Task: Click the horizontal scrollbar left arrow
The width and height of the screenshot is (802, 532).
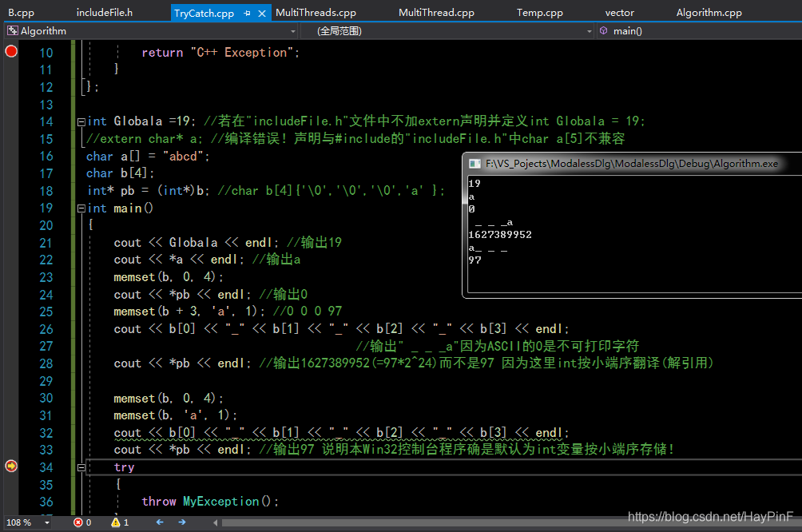Action: pyautogui.click(x=216, y=522)
